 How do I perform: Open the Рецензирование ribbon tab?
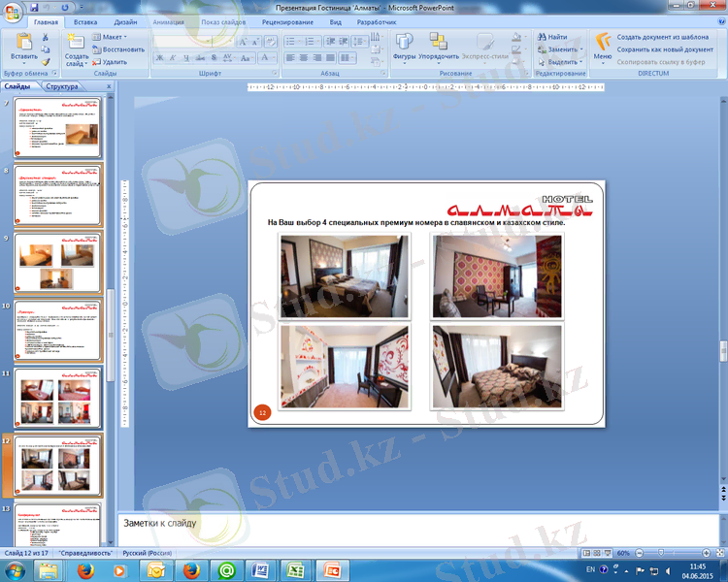click(287, 21)
